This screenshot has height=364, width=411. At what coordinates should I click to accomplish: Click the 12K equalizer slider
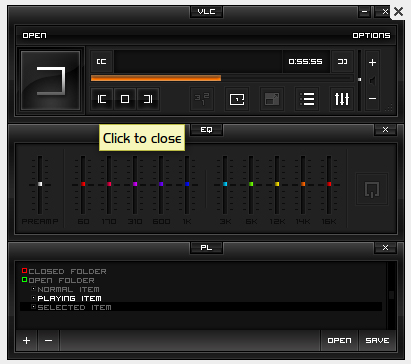tap(277, 185)
